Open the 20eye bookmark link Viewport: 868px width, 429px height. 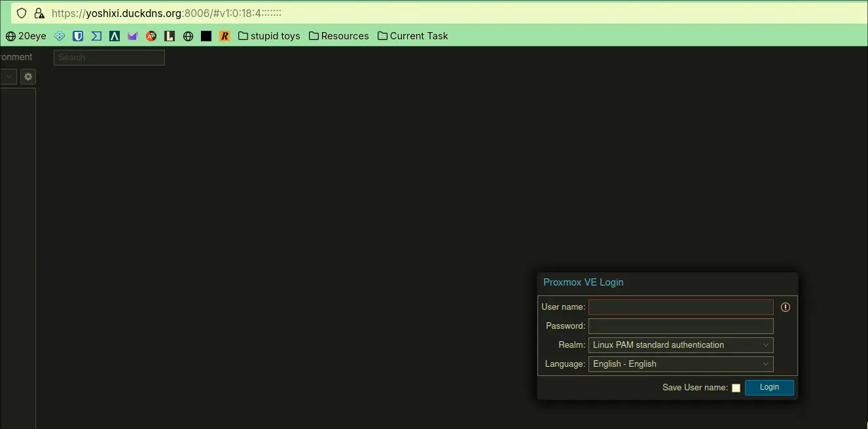26,36
